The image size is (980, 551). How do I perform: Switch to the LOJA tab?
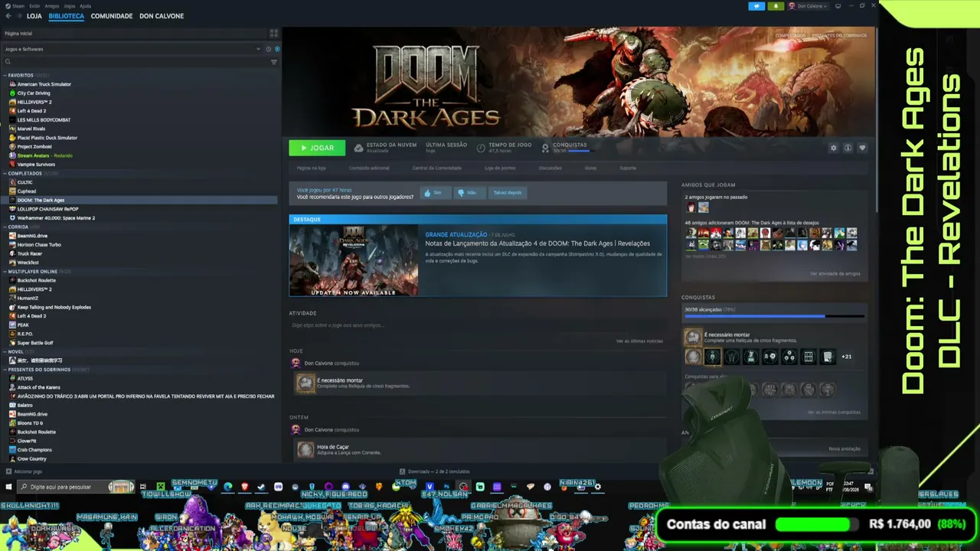pos(34,16)
